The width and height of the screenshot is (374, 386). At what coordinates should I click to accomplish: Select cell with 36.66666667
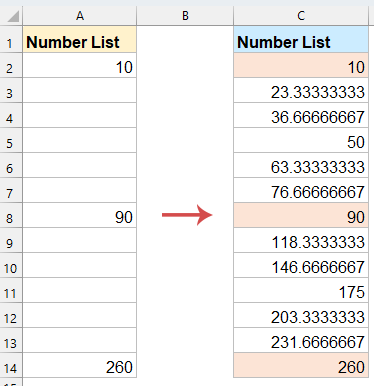click(301, 115)
